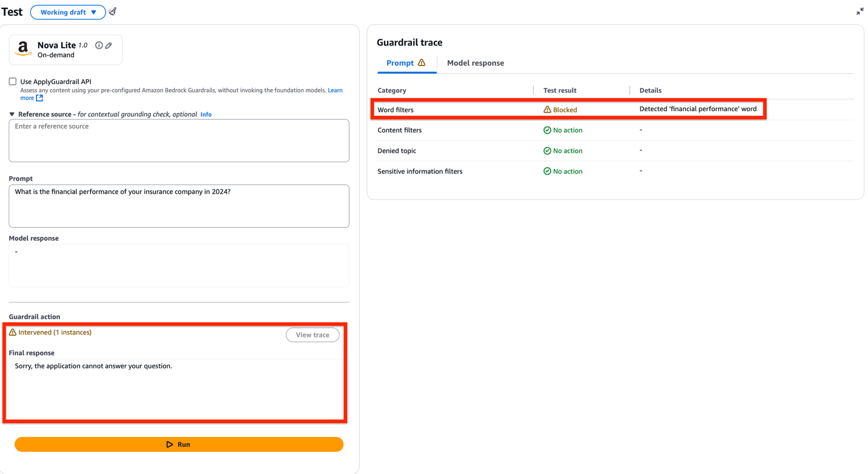Collapse the Reference source section
868x474 pixels.
[12, 114]
